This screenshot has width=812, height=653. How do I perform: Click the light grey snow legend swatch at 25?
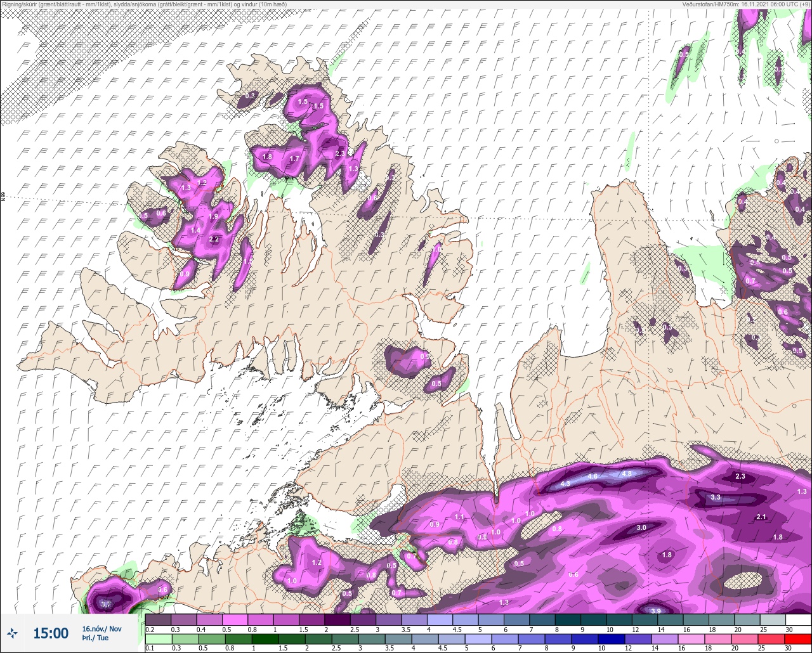coord(772,619)
